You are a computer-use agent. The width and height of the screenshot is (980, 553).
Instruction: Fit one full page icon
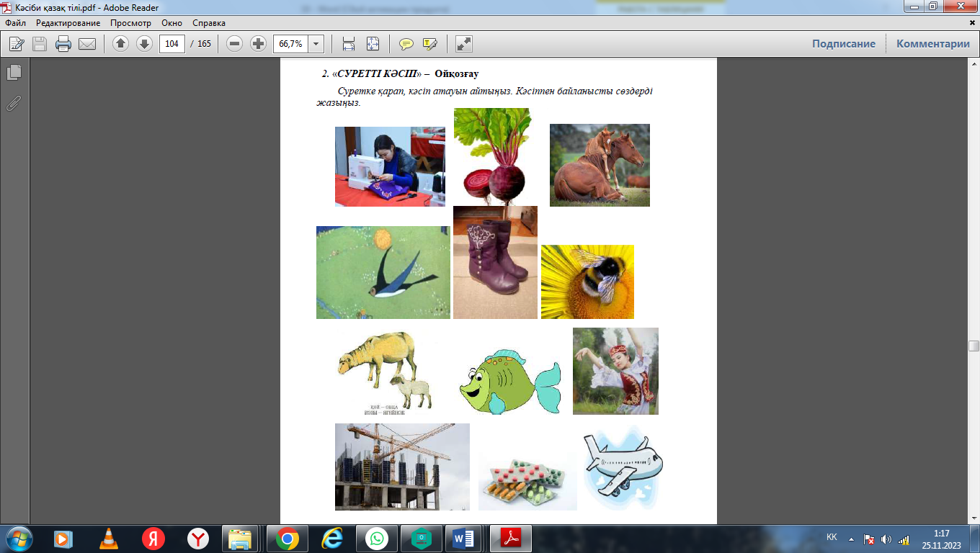pos(373,44)
